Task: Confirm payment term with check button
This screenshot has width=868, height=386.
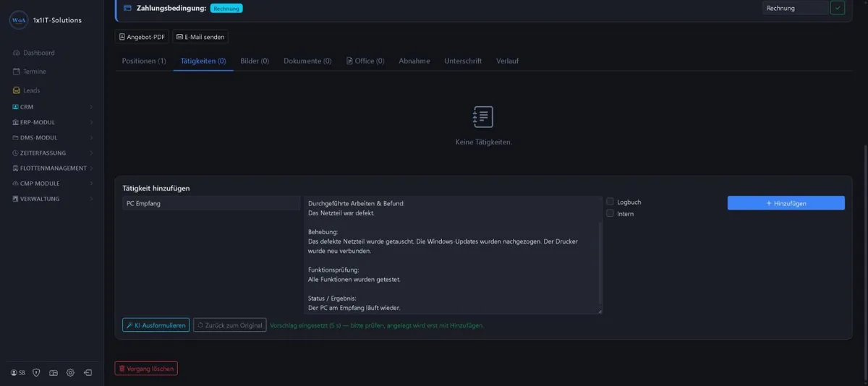Action: (x=838, y=8)
